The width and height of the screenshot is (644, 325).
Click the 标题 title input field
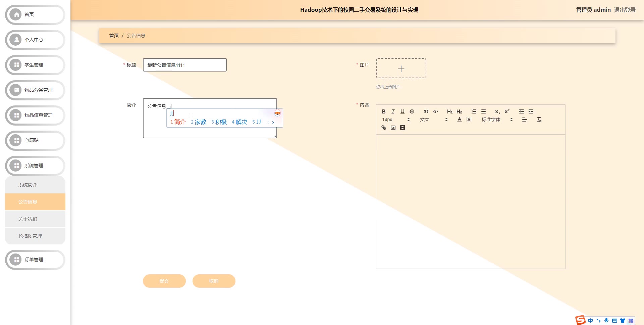click(185, 65)
